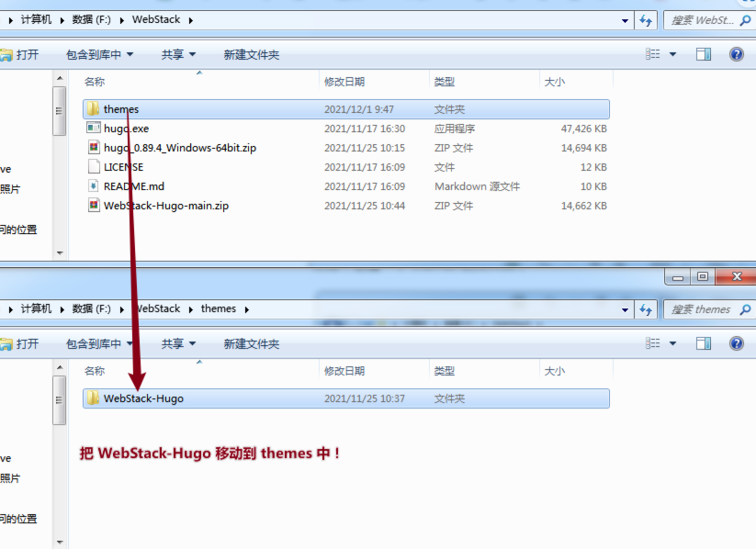The height and width of the screenshot is (549, 756).
Task: Select the WebStack-Hugo folder icon
Action: (93, 398)
